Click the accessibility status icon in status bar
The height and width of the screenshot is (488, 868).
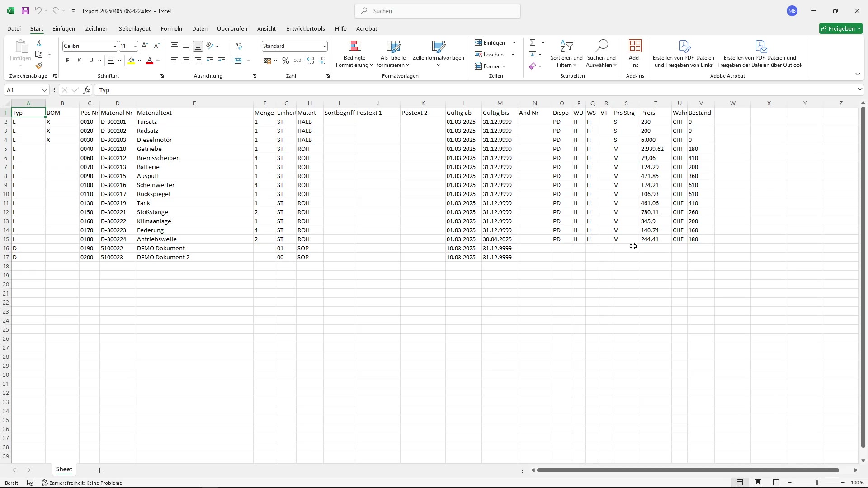(45, 483)
